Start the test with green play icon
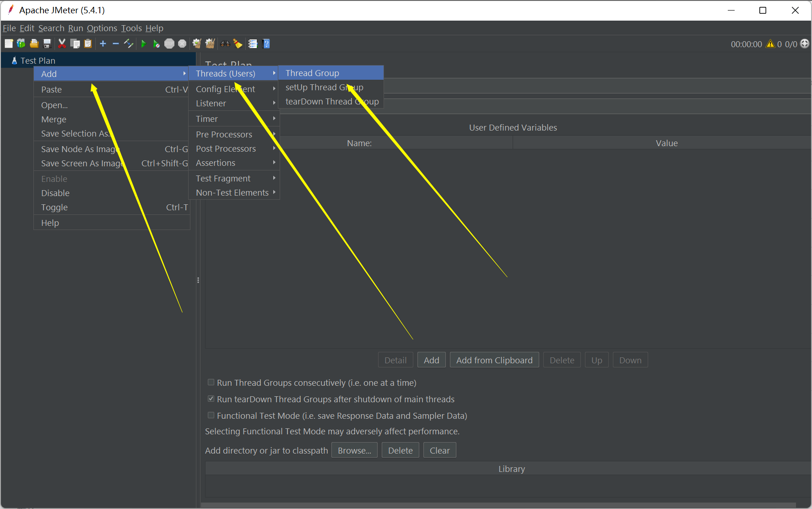 point(144,44)
